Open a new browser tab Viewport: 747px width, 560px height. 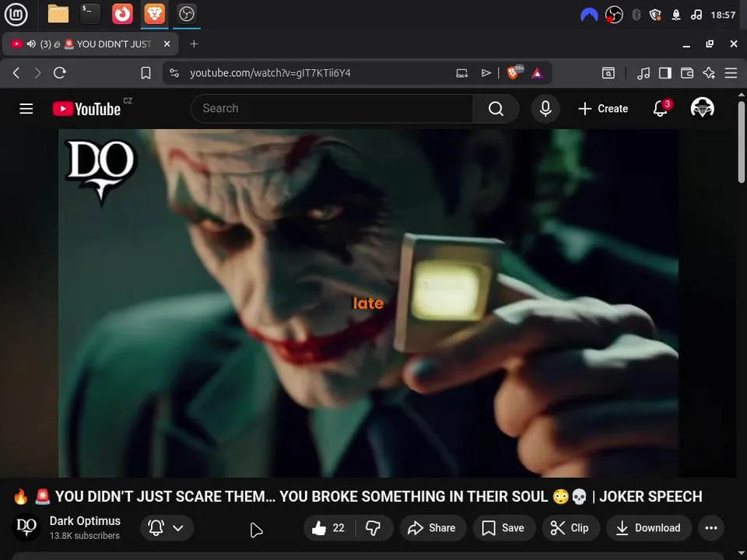194,44
